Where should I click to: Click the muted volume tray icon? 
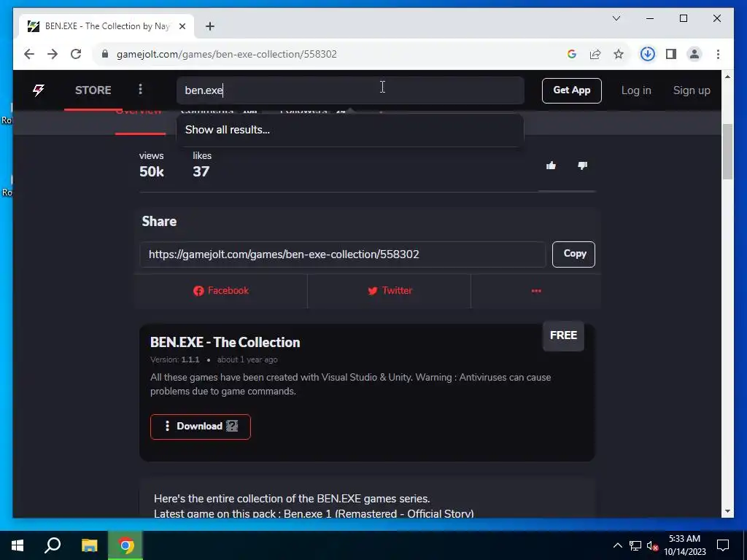coord(653,546)
